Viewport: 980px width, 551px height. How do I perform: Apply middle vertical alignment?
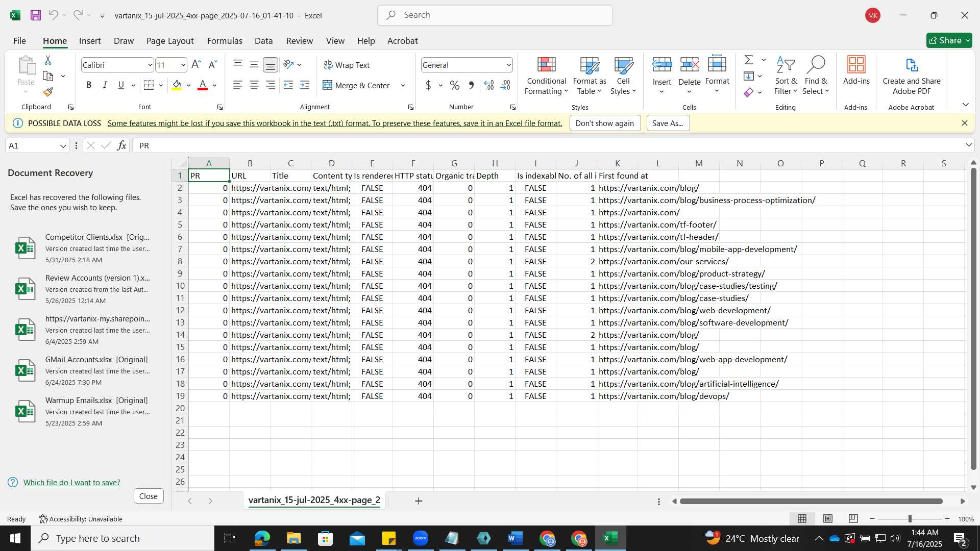(254, 64)
